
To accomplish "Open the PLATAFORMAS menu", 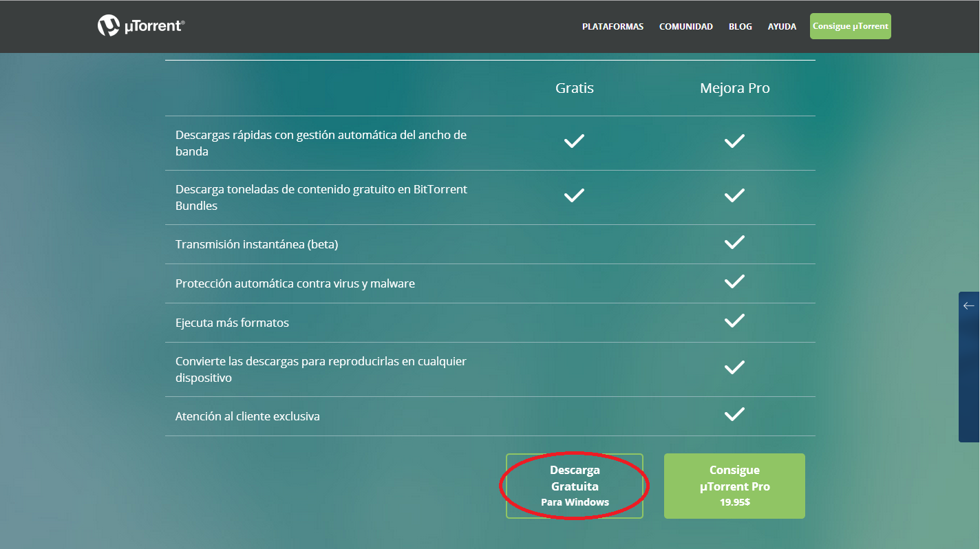I will (x=612, y=27).
